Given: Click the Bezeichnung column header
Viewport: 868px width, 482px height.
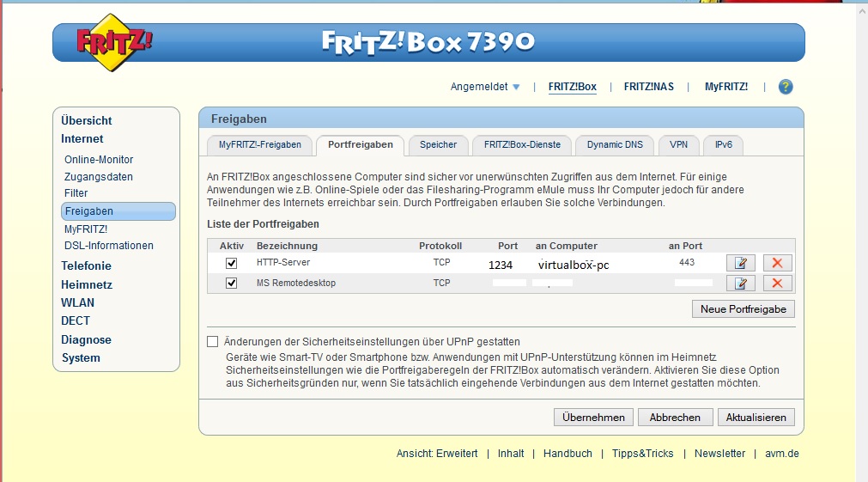Looking at the screenshot, I should [287, 246].
